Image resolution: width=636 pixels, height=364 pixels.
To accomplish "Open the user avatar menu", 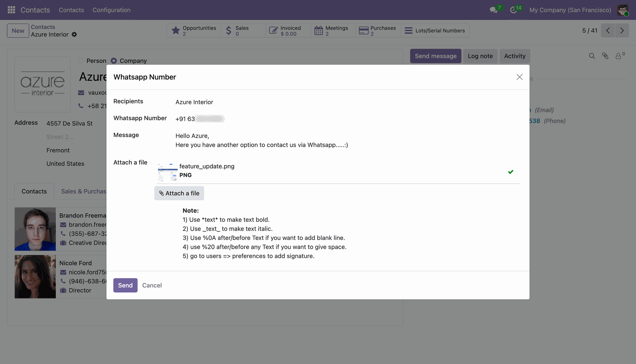I will (x=623, y=10).
